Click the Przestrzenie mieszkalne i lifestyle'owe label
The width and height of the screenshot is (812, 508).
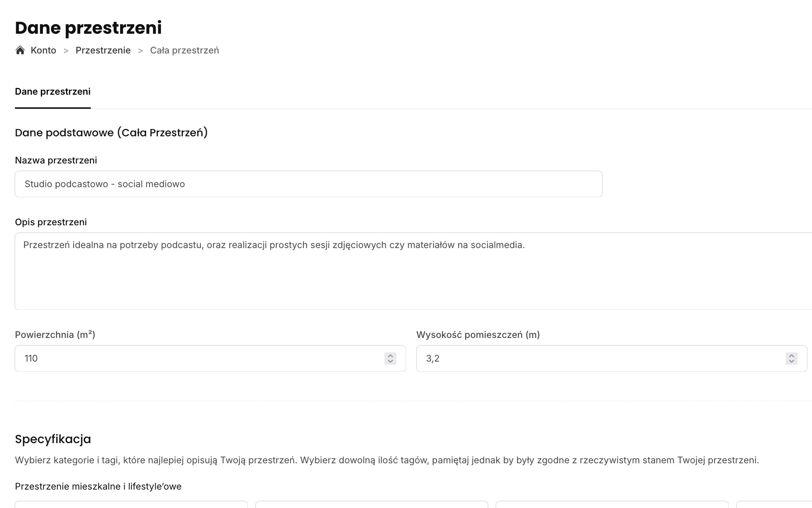(98, 487)
